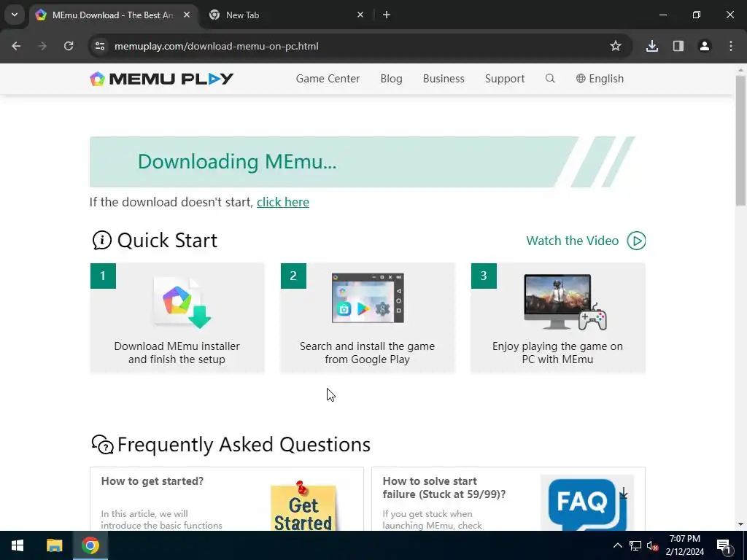Click the 'click here' download link
The image size is (747, 560).
tap(283, 203)
